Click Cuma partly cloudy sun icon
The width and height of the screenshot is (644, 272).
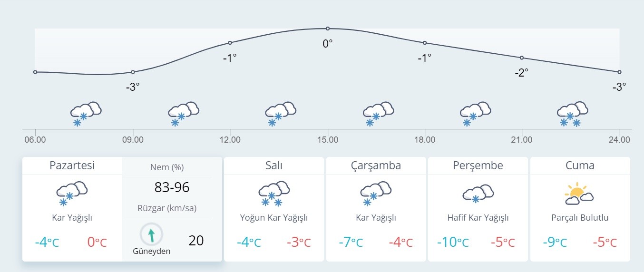(x=579, y=194)
